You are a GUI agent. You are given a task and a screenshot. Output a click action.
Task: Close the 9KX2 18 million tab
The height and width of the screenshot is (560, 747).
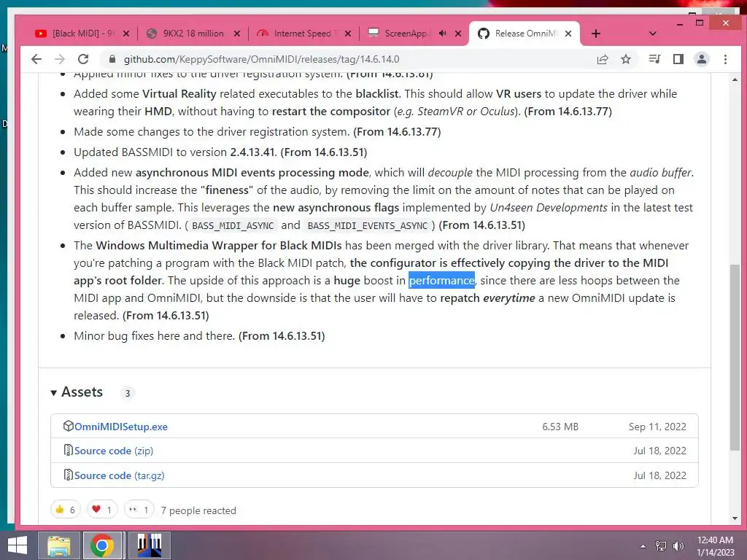(237, 34)
